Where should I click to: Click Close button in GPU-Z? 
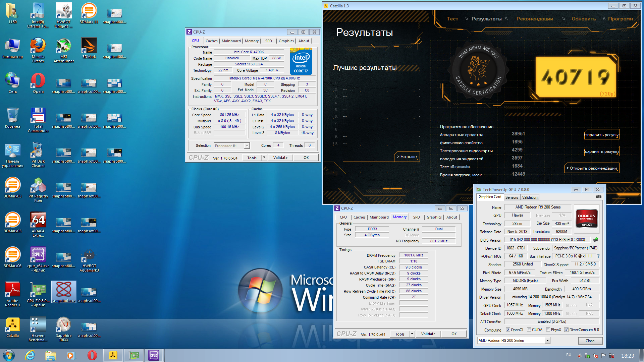(590, 341)
